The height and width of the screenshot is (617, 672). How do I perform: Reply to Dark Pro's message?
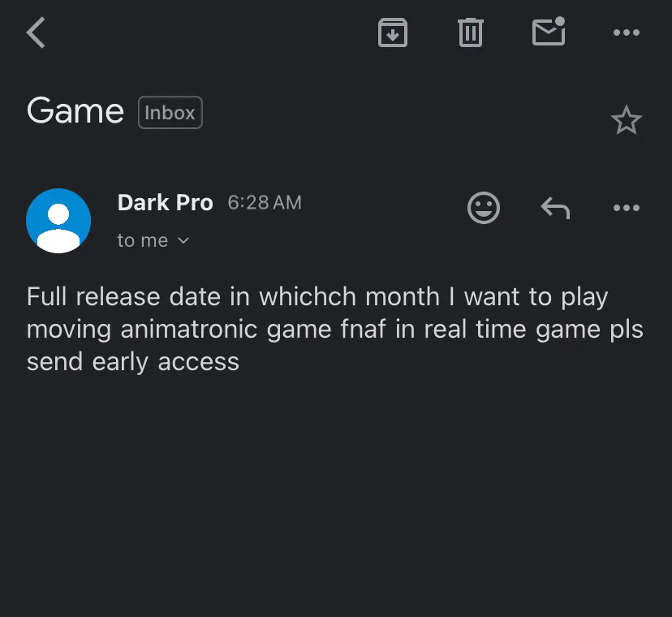[555, 209]
